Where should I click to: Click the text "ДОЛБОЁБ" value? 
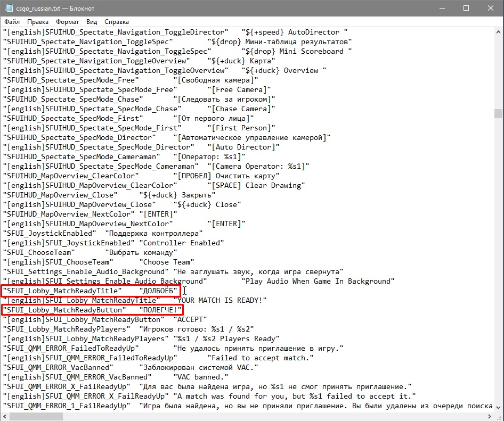[158, 291]
